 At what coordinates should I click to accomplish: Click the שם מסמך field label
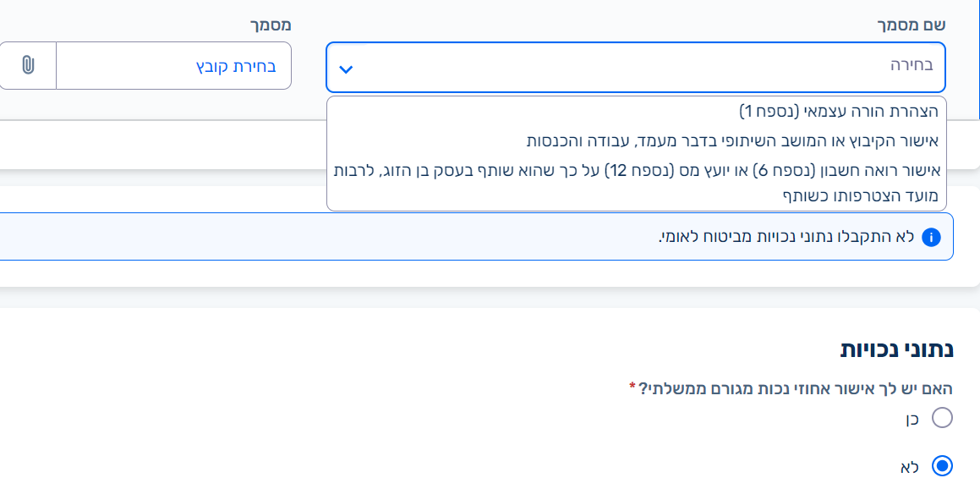pyautogui.click(x=912, y=25)
